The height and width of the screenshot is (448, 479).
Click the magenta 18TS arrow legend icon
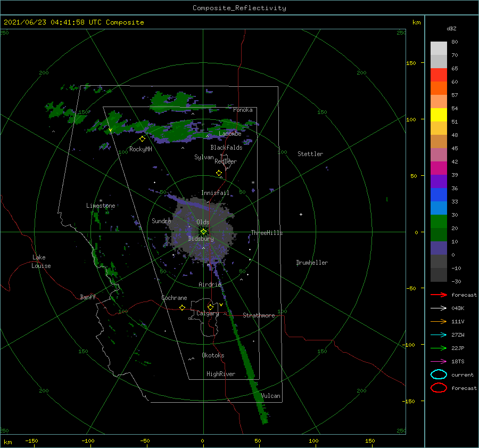click(x=439, y=362)
